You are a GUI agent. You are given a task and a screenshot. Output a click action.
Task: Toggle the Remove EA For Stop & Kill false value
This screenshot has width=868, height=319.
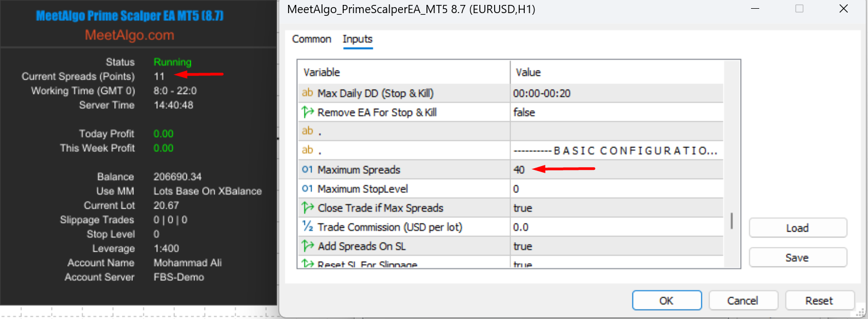tap(524, 113)
